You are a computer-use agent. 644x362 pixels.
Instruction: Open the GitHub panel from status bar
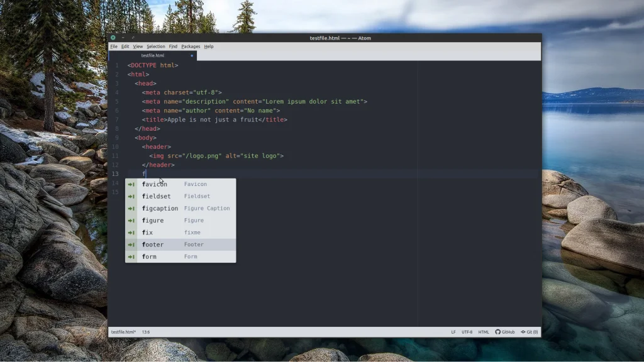[x=505, y=332]
